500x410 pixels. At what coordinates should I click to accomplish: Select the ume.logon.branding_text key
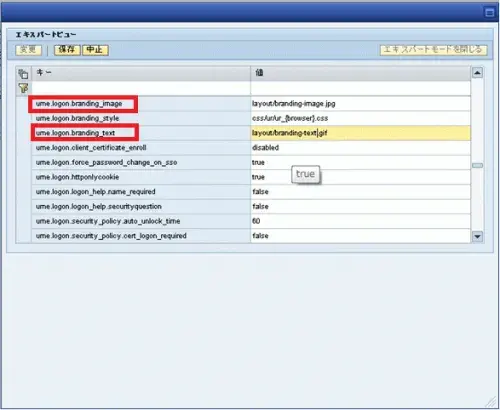(75, 133)
